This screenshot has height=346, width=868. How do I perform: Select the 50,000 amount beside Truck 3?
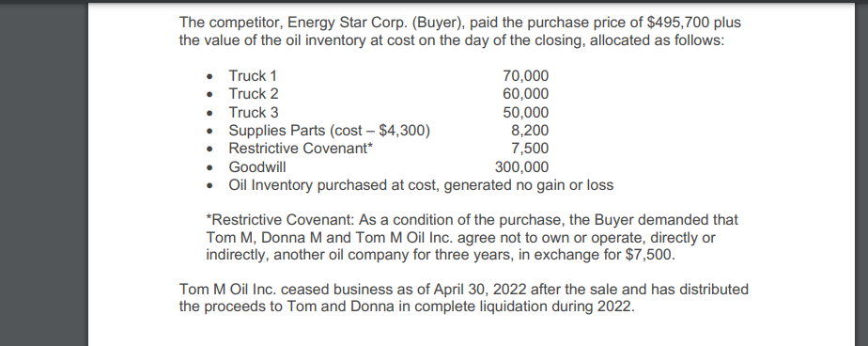click(x=525, y=113)
